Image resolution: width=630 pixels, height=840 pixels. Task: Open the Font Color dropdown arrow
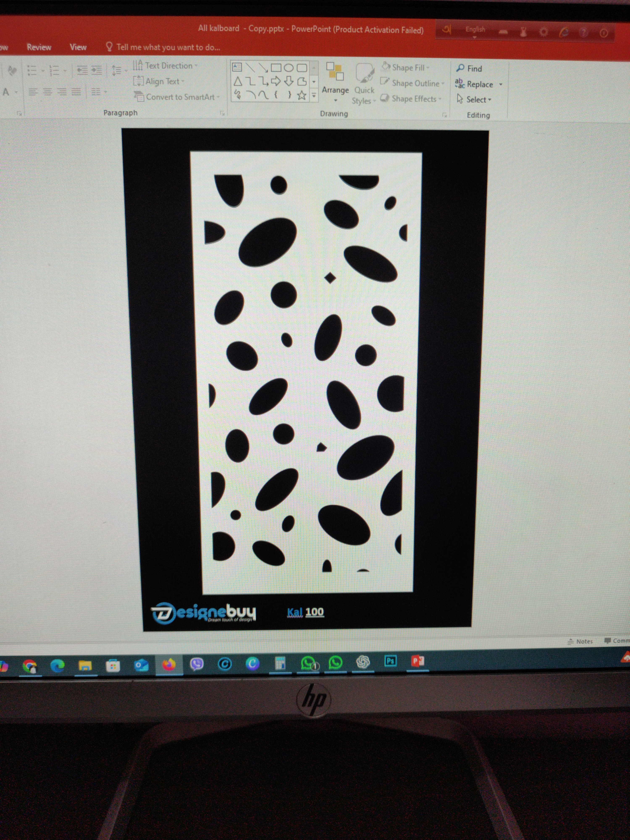click(16, 92)
